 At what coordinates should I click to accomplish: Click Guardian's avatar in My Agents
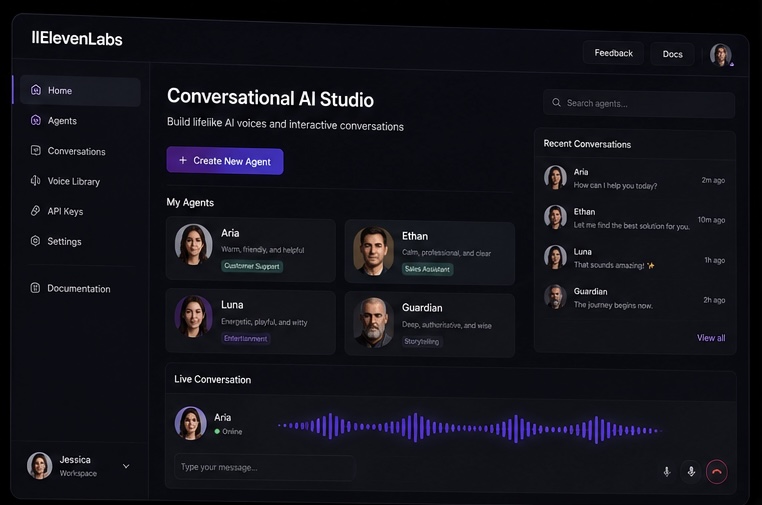tap(373, 322)
